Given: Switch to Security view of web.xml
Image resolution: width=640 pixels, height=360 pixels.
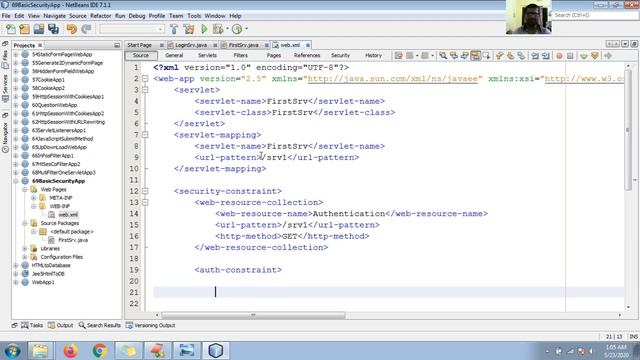Looking at the screenshot, I should [x=340, y=56].
